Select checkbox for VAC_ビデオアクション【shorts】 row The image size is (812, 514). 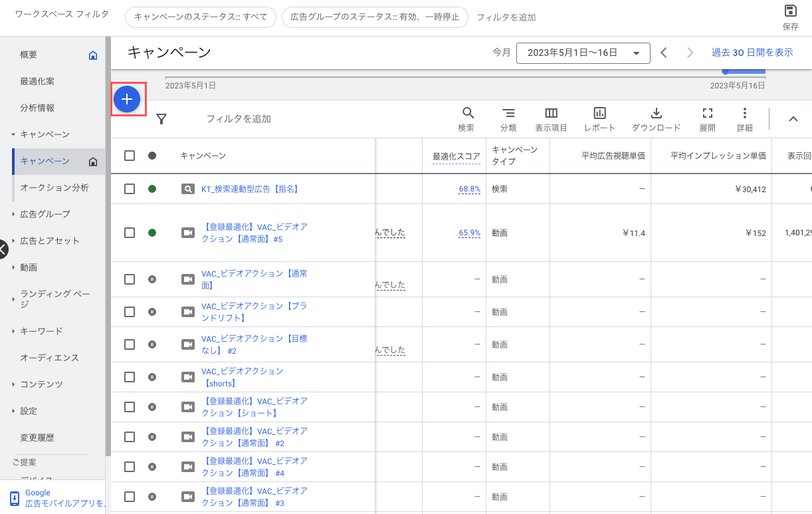(130, 377)
